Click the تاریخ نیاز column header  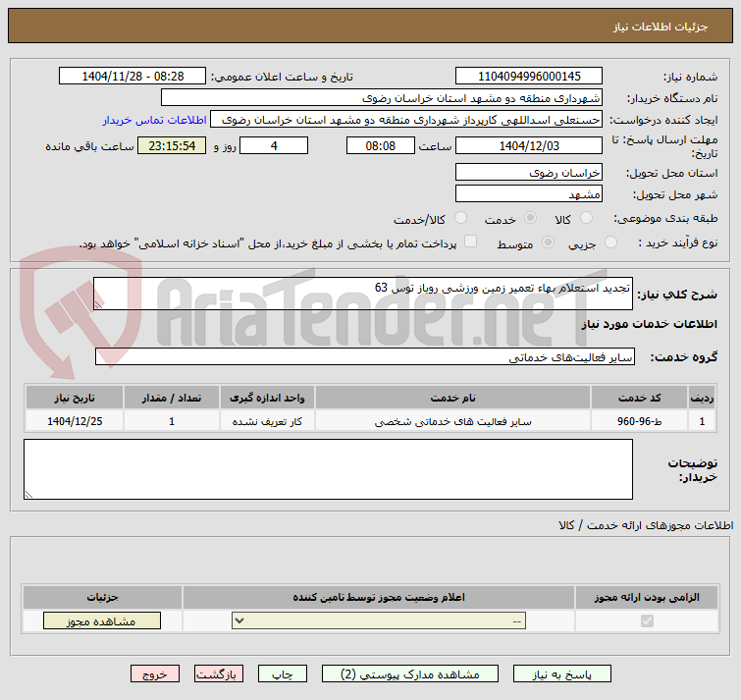coord(75,398)
